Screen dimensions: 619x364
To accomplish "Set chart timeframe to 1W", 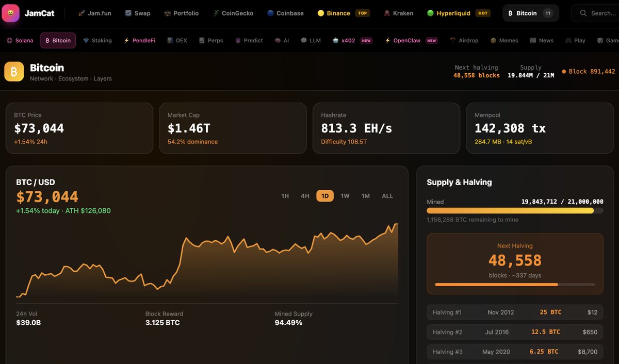I will point(345,196).
